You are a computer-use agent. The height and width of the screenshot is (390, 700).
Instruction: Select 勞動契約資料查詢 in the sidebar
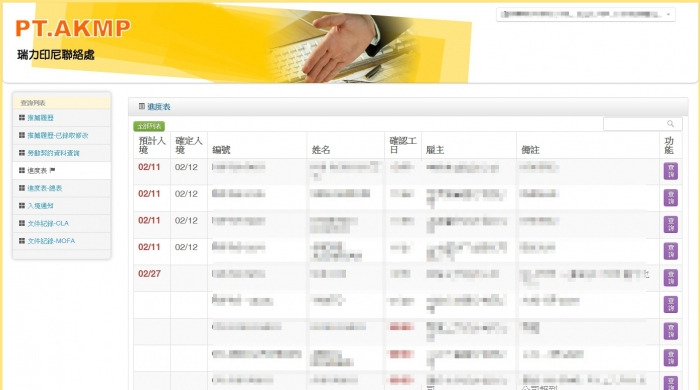[x=54, y=153]
